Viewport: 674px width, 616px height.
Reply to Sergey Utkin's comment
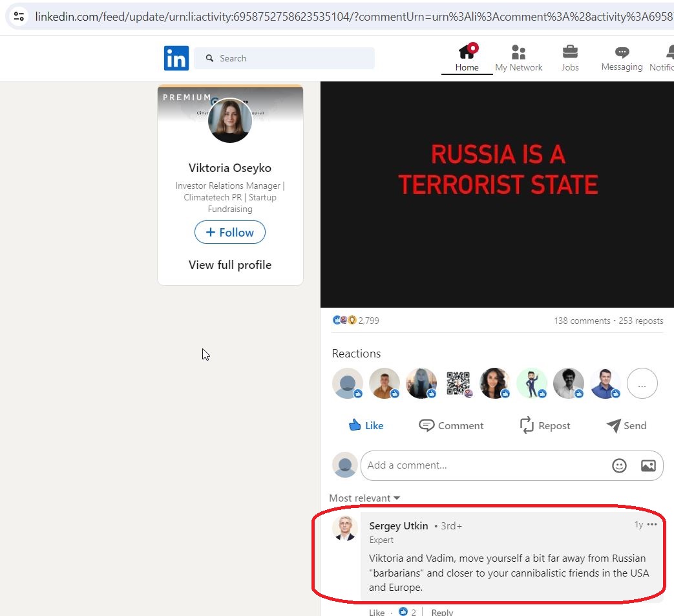point(442,612)
